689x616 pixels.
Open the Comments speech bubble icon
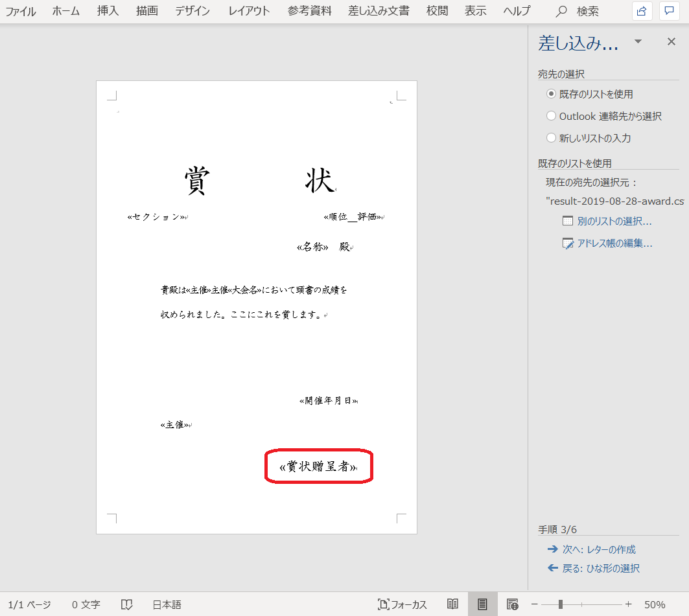pyautogui.click(x=669, y=11)
